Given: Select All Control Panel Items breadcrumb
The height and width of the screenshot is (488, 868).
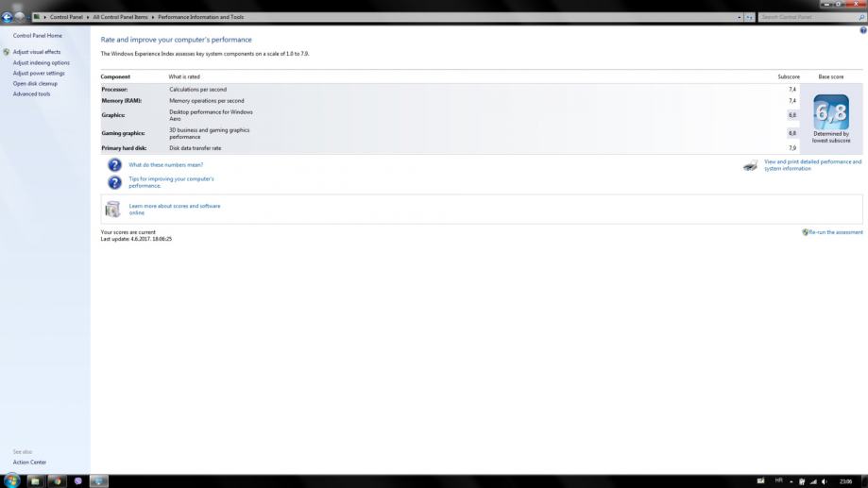Looking at the screenshot, I should tap(120, 17).
